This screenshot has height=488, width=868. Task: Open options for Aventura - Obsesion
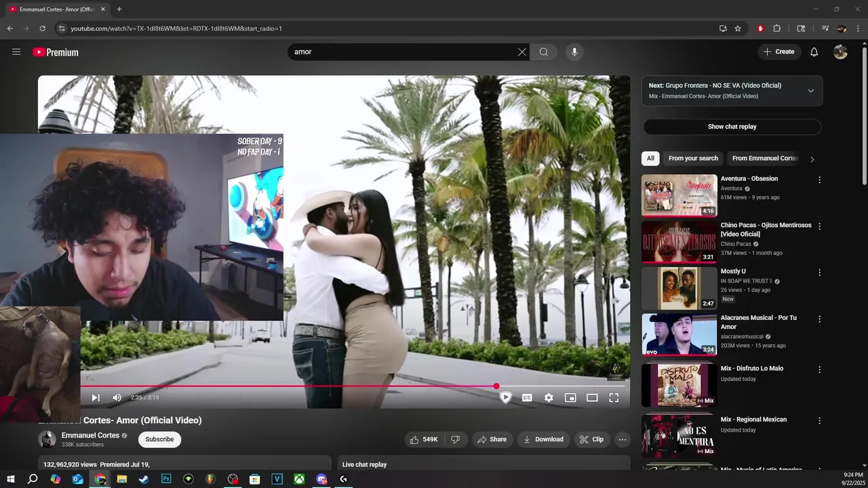pos(819,180)
